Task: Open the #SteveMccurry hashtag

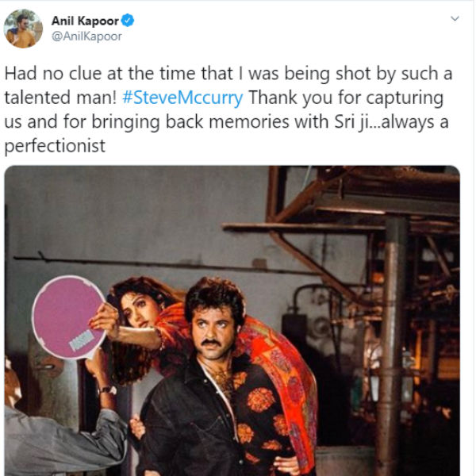Action: (x=182, y=98)
